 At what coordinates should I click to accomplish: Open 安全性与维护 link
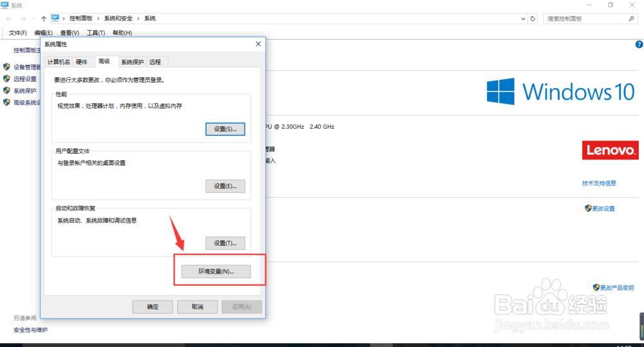pos(30,330)
